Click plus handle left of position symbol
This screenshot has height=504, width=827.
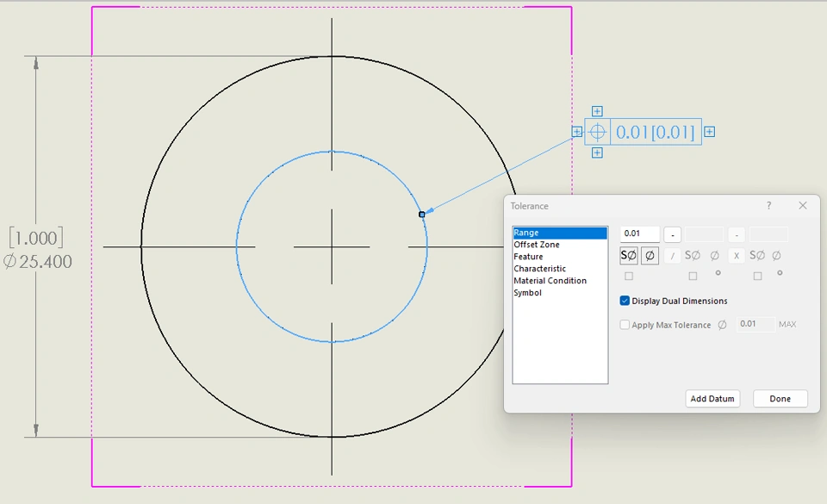coord(577,132)
